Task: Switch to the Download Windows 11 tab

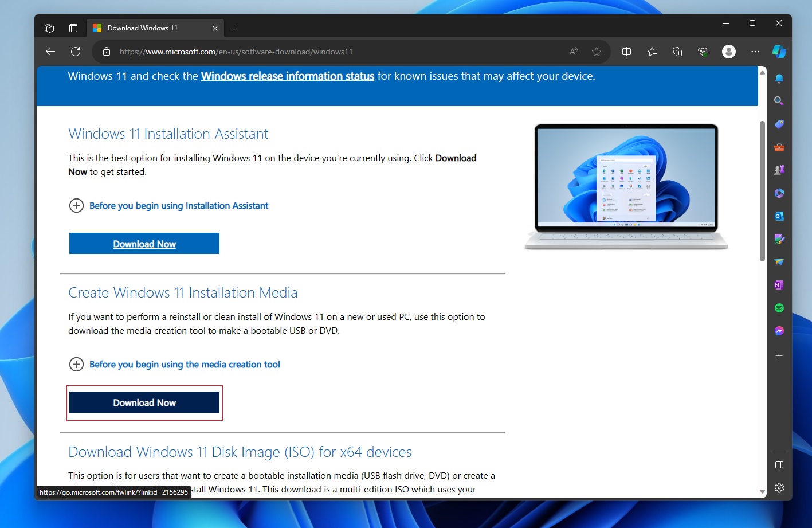Action: tap(148, 28)
